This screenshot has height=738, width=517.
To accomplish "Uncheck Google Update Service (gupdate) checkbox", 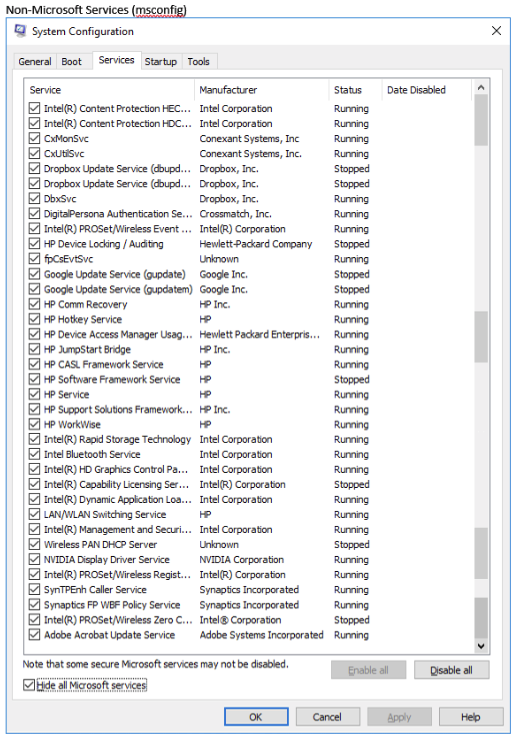I will pyautogui.click(x=34, y=274).
